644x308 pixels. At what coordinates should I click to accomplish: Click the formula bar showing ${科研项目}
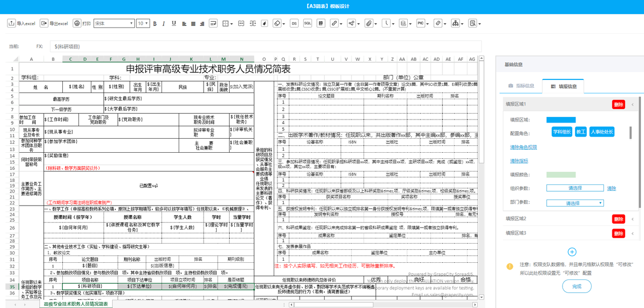(266, 46)
